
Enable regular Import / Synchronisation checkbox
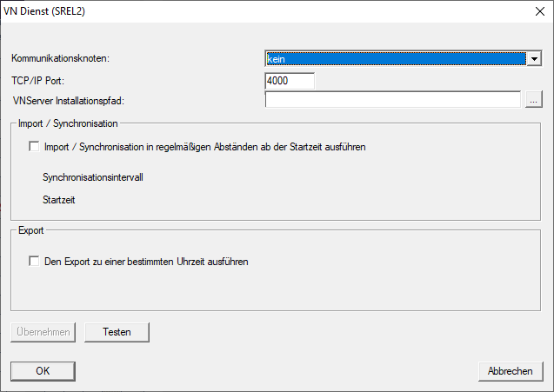[35, 148]
